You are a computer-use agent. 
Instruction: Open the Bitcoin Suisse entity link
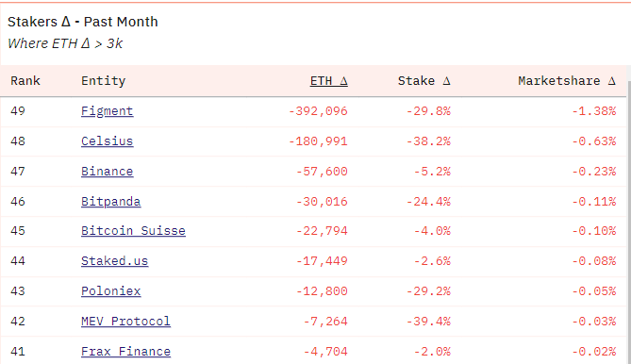(133, 231)
